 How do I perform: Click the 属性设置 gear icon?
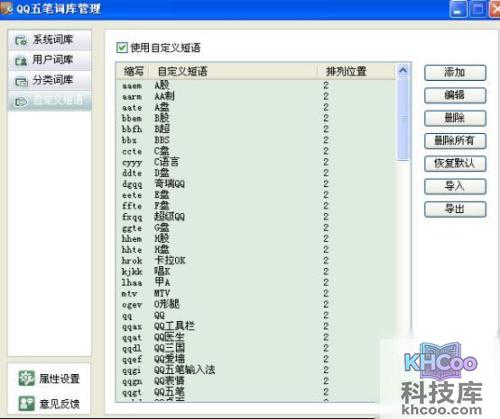[27, 378]
